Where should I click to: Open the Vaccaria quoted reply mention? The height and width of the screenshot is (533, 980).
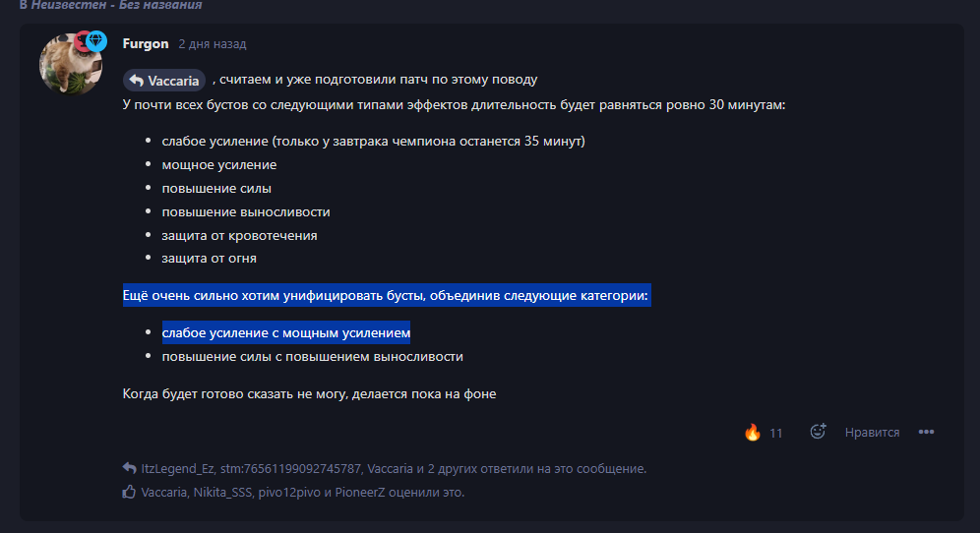click(164, 81)
